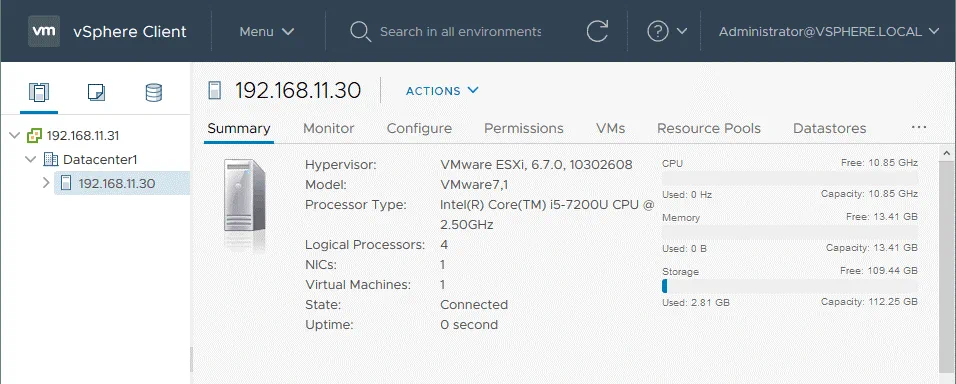Click the 192.168.11.30 page title
The image size is (956, 384).
pyautogui.click(x=298, y=90)
